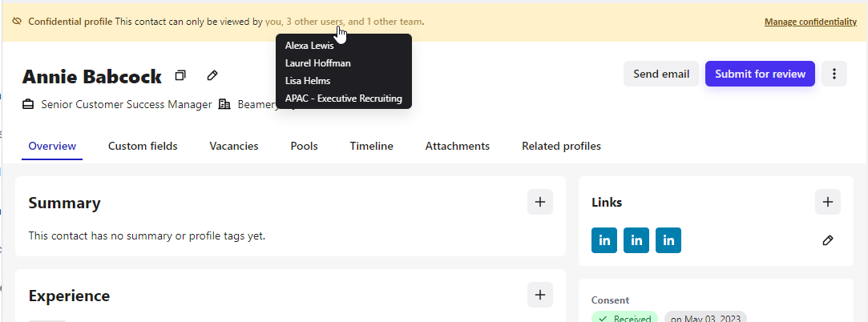Click Submit for review

pos(760,74)
